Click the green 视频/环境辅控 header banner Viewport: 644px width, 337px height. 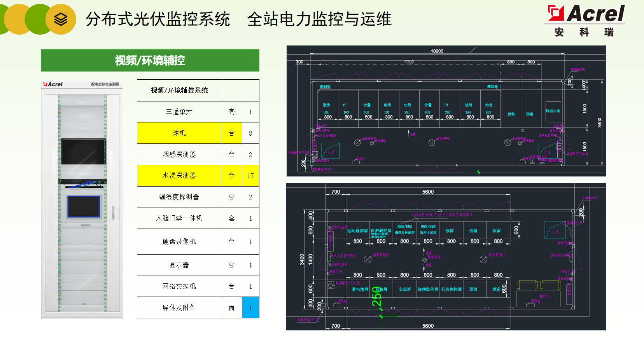point(150,60)
